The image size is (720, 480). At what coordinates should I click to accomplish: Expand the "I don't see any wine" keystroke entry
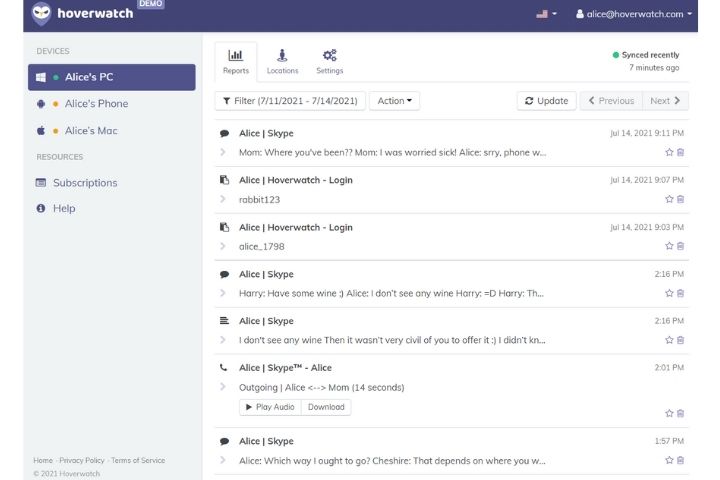pyautogui.click(x=223, y=340)
